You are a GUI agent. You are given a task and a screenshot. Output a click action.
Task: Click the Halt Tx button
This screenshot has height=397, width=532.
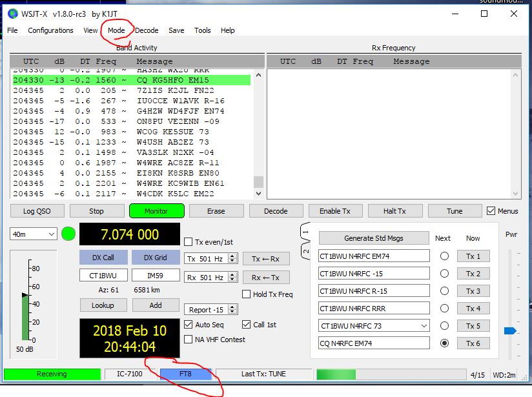395,211
